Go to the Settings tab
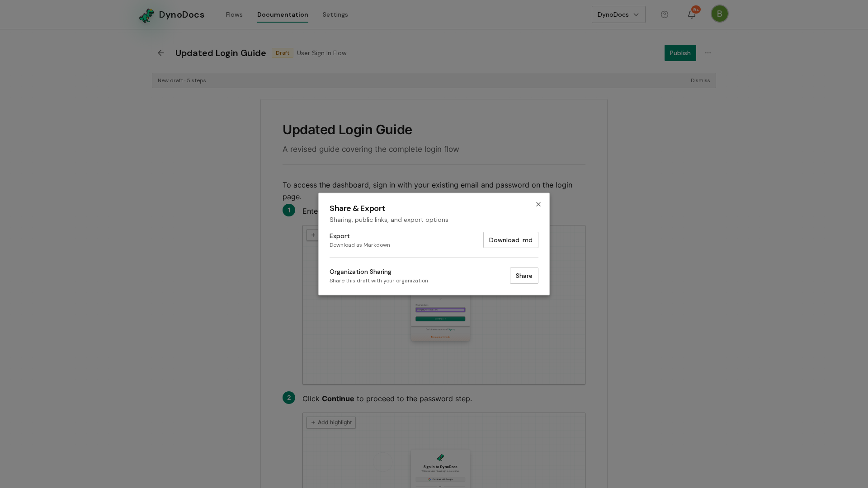868x488 pixels. click(335, 14)
